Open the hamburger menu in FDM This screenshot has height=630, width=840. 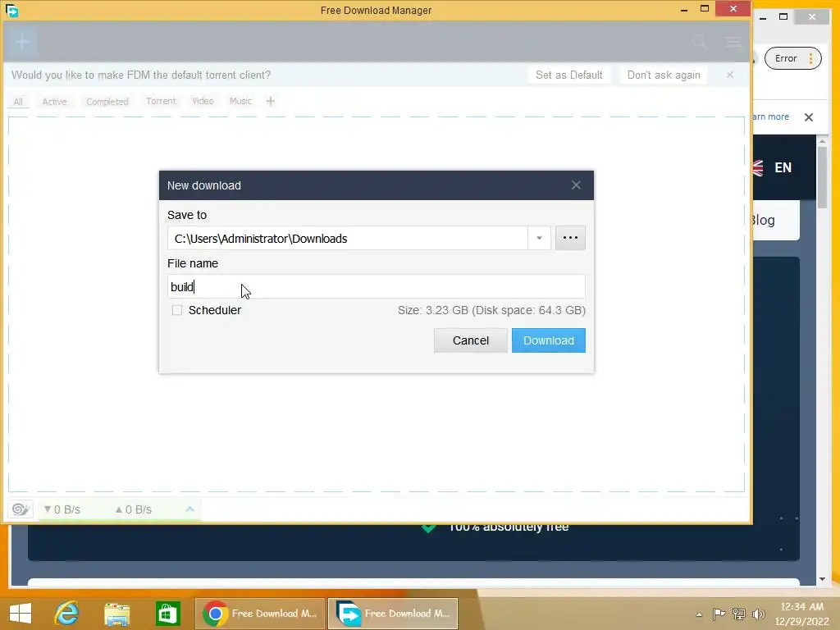click(733, 41)
